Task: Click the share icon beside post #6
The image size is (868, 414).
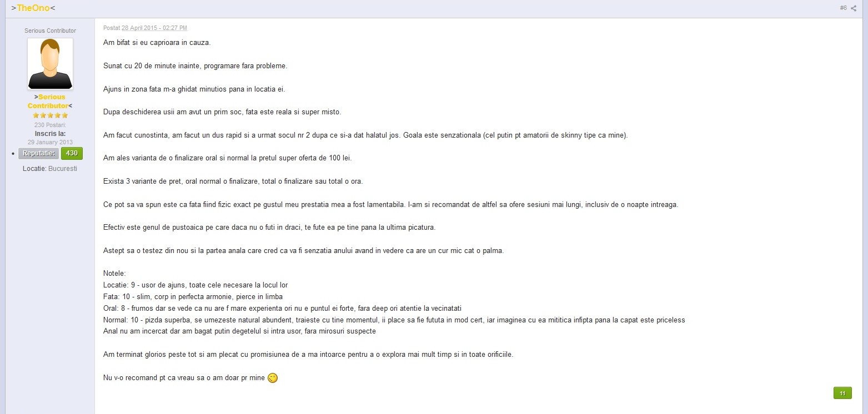Action: point(854,8)
